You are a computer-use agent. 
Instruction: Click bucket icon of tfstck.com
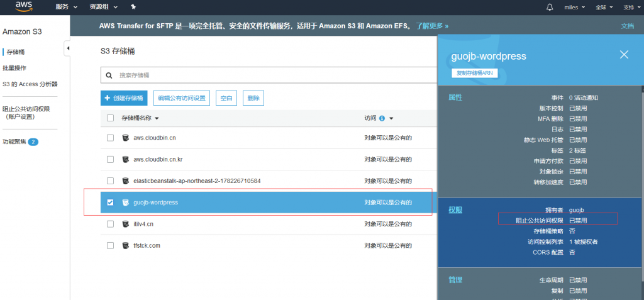[x=126, y=245]
